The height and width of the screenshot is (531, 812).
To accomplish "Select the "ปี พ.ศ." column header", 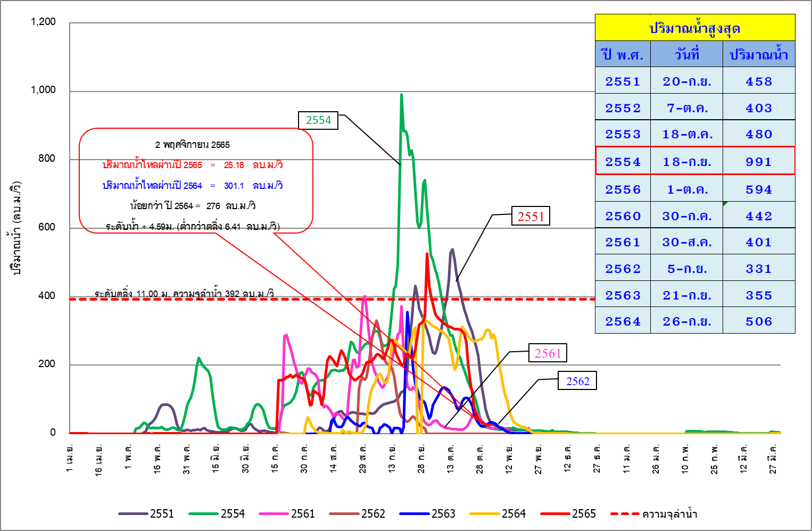I will [x=623, y=54].
